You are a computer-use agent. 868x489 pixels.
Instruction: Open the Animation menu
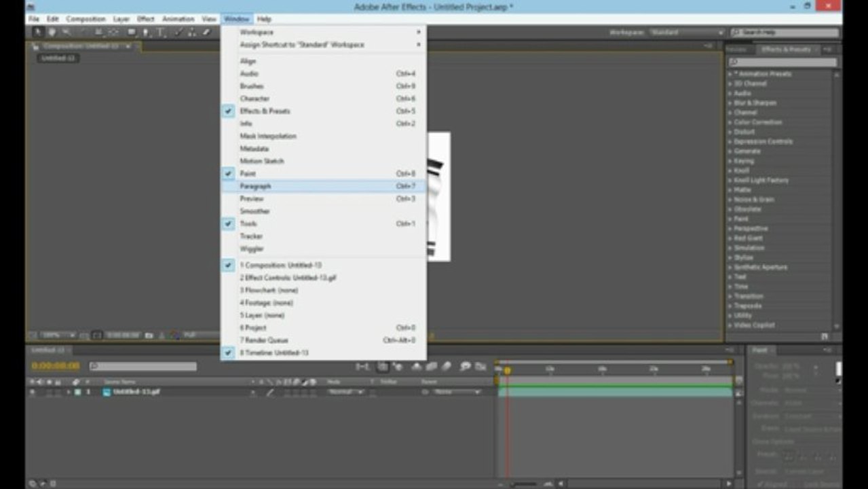click(178, 19)
